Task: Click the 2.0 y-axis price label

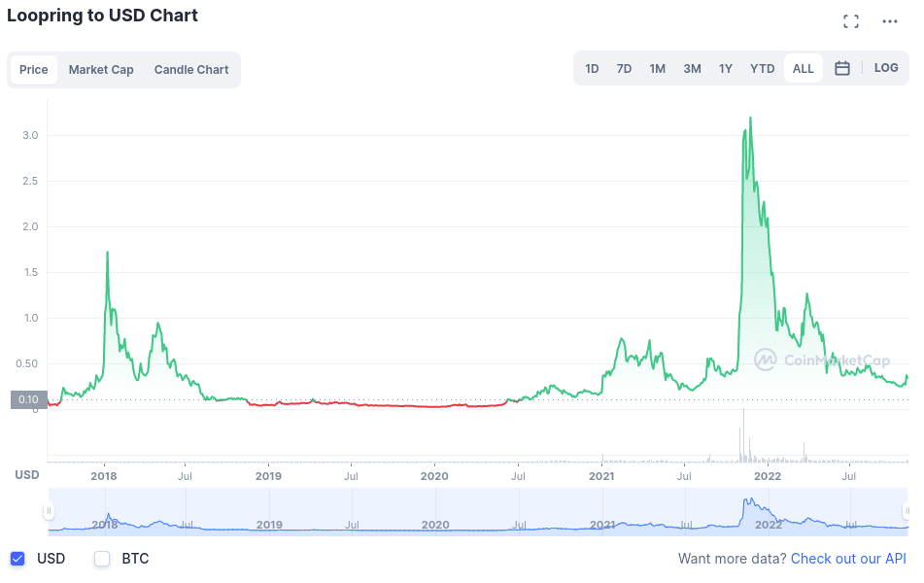Action: coord(30,227)
